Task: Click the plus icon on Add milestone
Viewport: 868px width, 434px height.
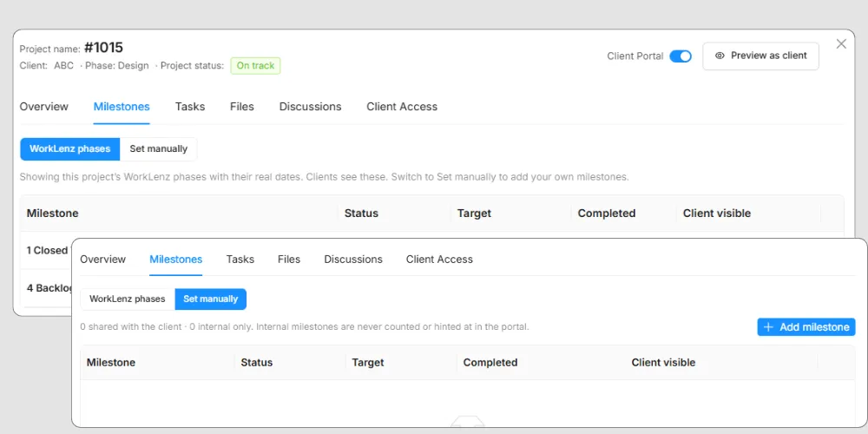Action: coord(768,327)
